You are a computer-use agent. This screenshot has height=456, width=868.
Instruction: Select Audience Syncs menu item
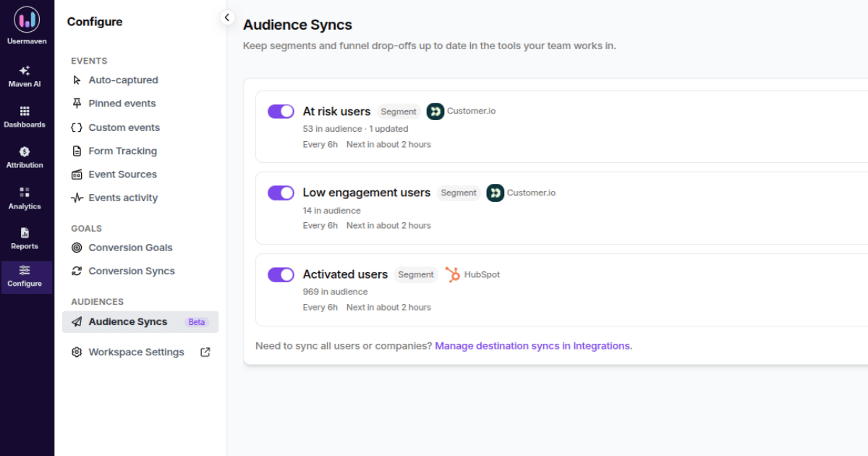[x=140, y=322]
